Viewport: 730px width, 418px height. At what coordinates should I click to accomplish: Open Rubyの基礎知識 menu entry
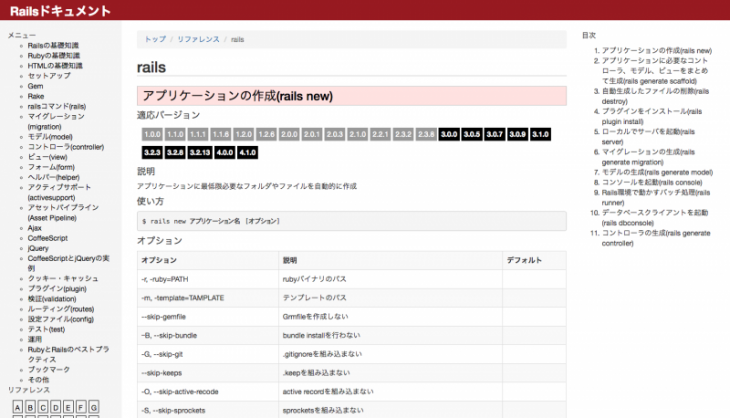(x=54, y=55)
